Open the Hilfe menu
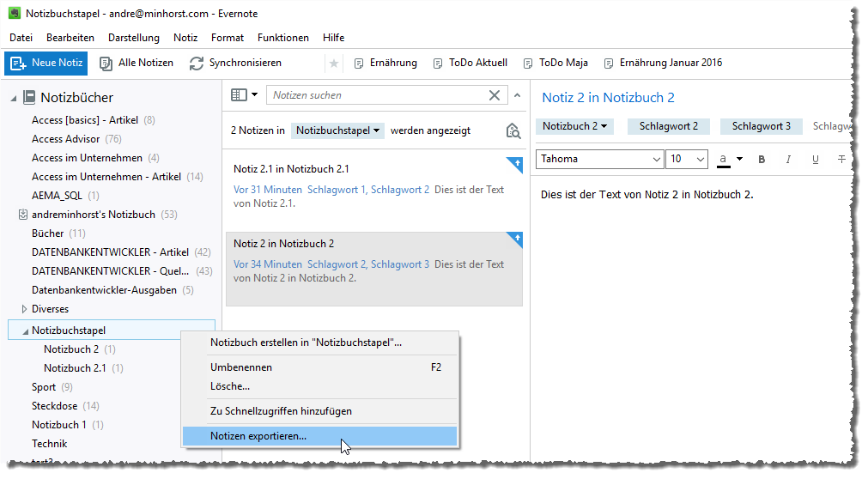Screen dimensions: 868x479 pos(333,38)
